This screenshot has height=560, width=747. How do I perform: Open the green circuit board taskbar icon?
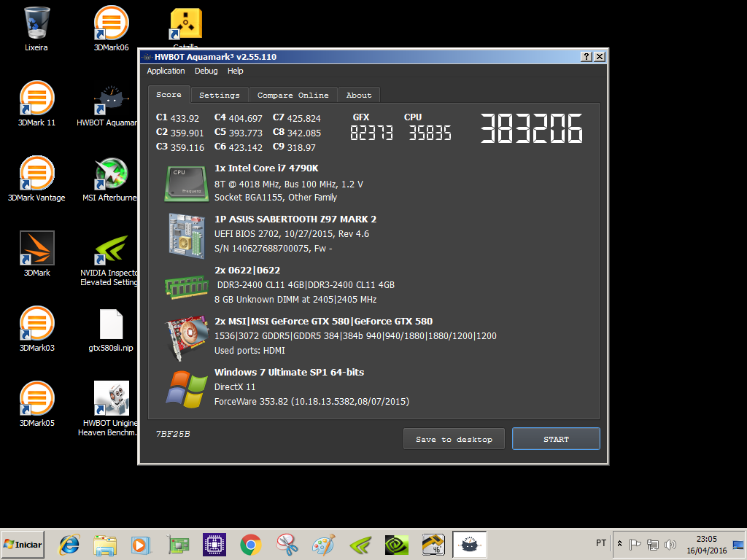(178, 544)
